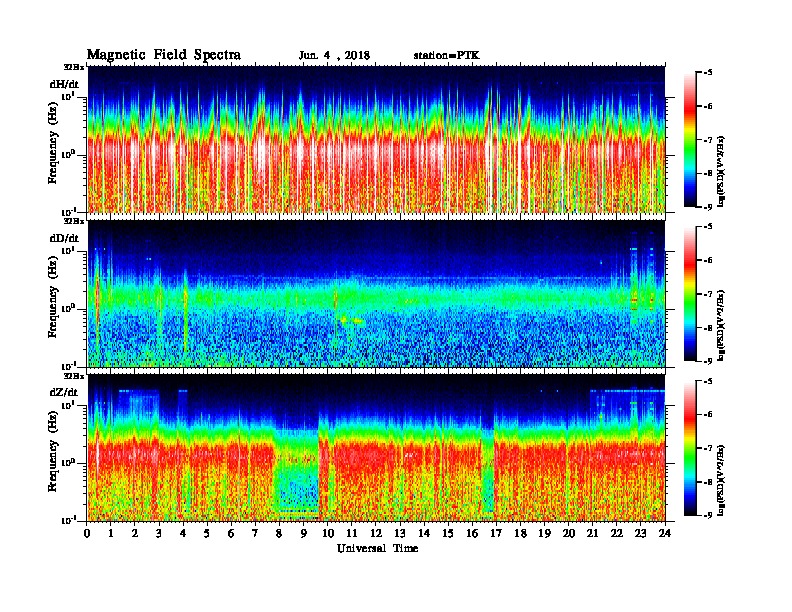The width and height of the screenshot is (792, 612).
Task: Click hour '6' on the Universal Time axis
Action: (x=231, y=534)
